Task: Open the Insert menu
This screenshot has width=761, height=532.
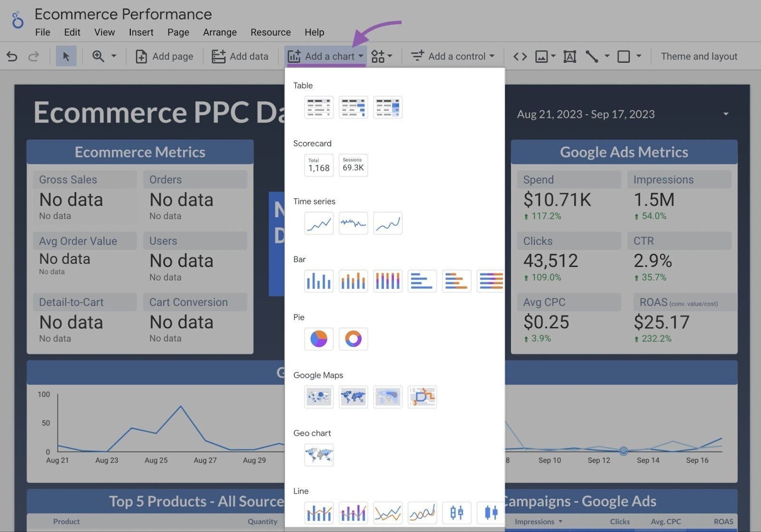Action: pyautogui.click(x=141, y=32)
